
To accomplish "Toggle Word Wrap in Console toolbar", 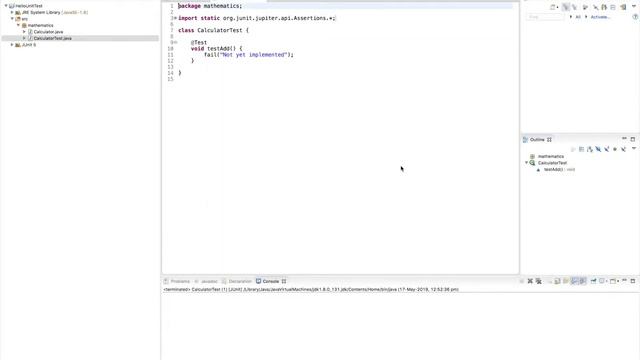I will click(x=566, y=281).
